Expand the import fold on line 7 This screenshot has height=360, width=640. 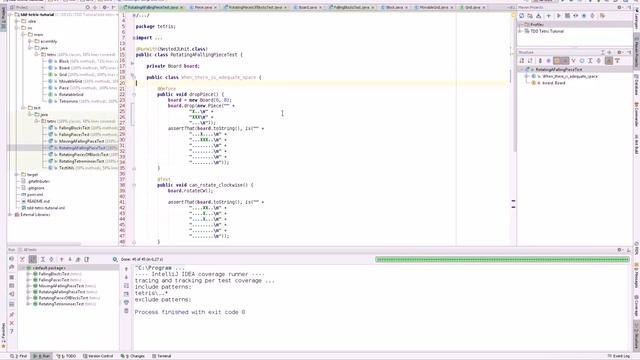click(x=133, y=38)
